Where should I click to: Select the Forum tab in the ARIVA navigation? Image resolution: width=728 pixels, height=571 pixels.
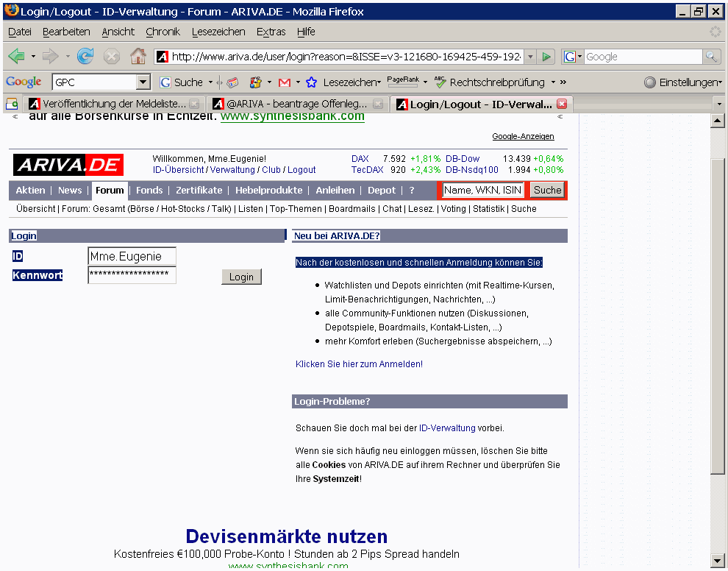(x=110, y=190)
